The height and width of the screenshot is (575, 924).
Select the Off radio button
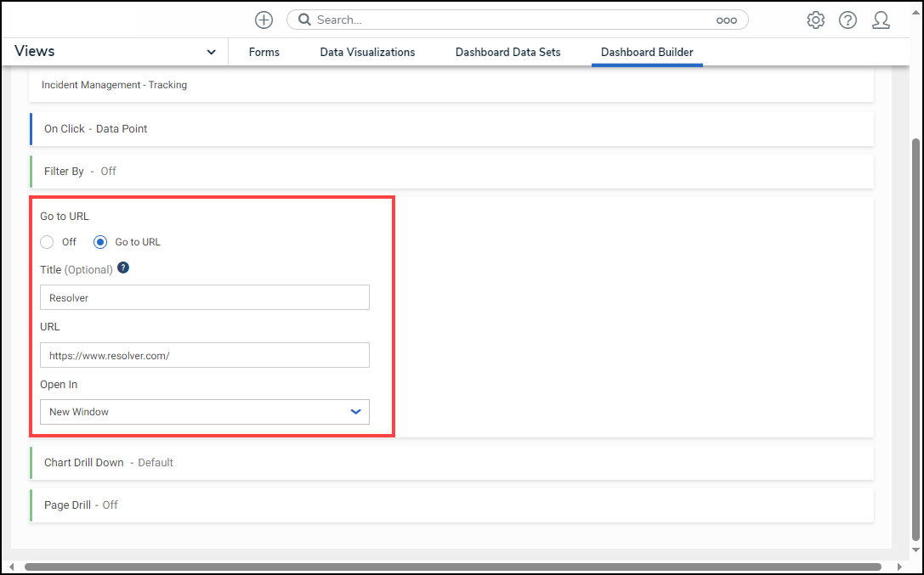tap(47, 242)
